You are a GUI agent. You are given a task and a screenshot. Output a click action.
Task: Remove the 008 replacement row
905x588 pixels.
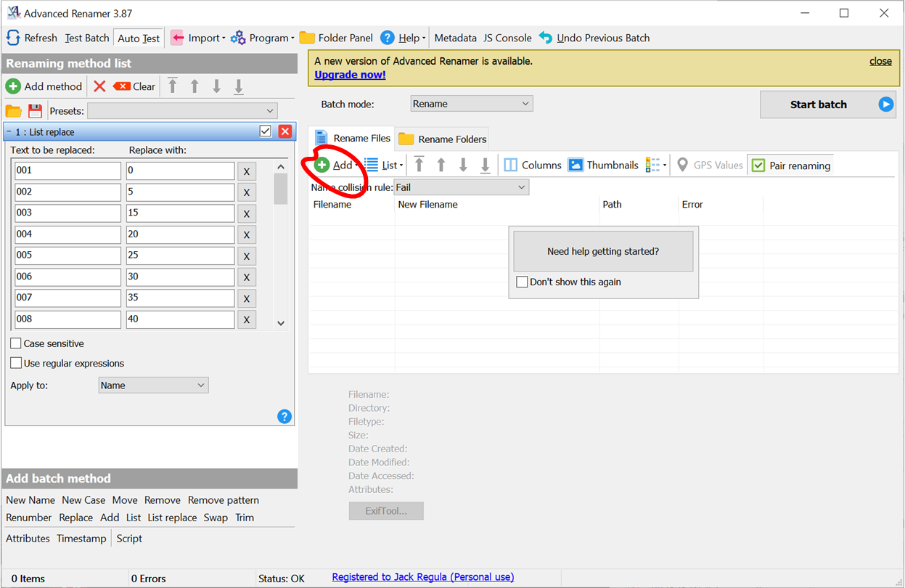(x=247, y=320)
